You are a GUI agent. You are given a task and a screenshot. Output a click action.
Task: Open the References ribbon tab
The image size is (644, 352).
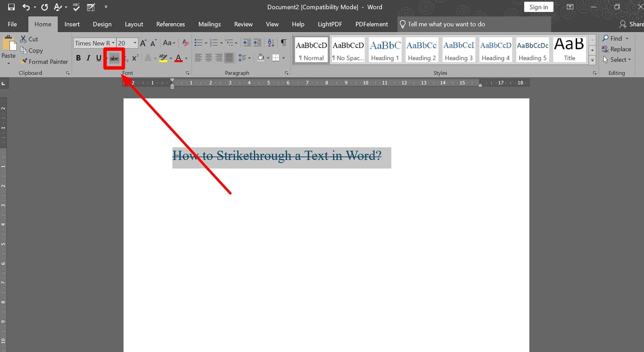(170, 24)
